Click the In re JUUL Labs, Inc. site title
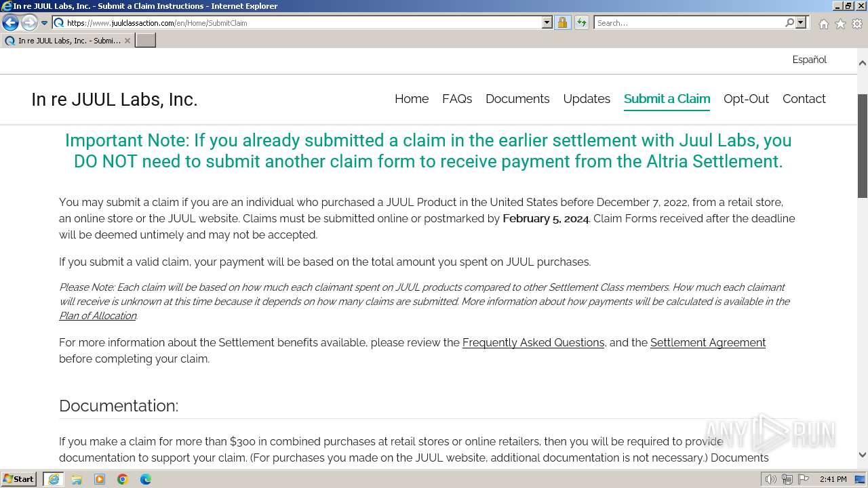This screenshot has width=868, height=488. pos(114,100)
